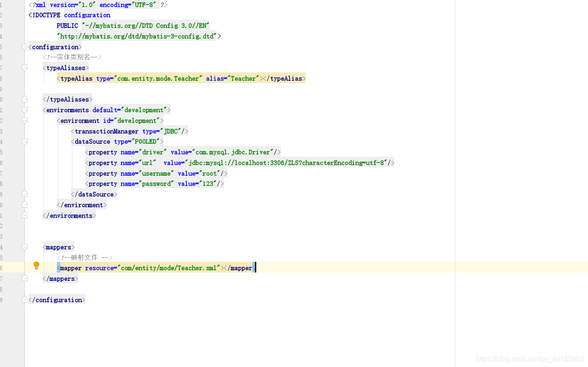Click name="driver" property attribute
This screenshot has width=588, height=367.
pyautogui.click(x=144, y=152)
